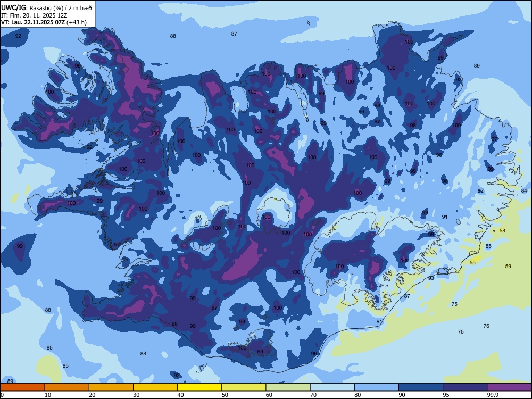This screenshot has height=399, width=532.
Task: Click the legend tick label '90'
Action: tap(402, 395)
